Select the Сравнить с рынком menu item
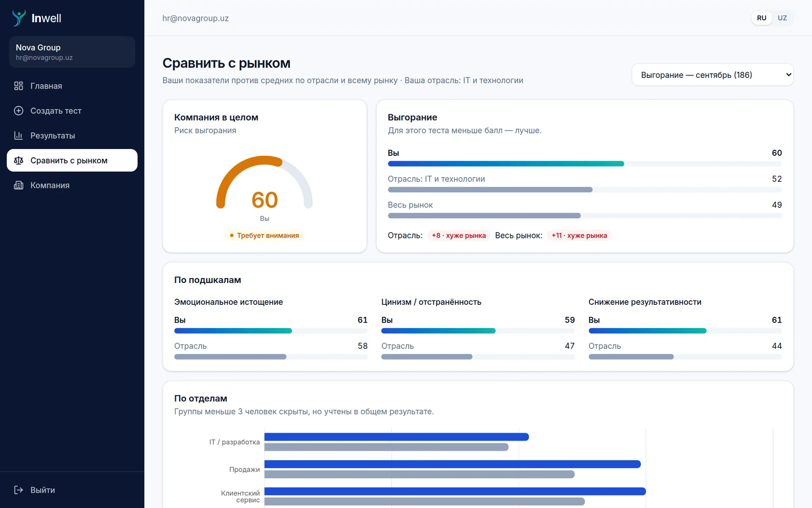The width and height of the screenshot is (812, 508). coord(72,161)
